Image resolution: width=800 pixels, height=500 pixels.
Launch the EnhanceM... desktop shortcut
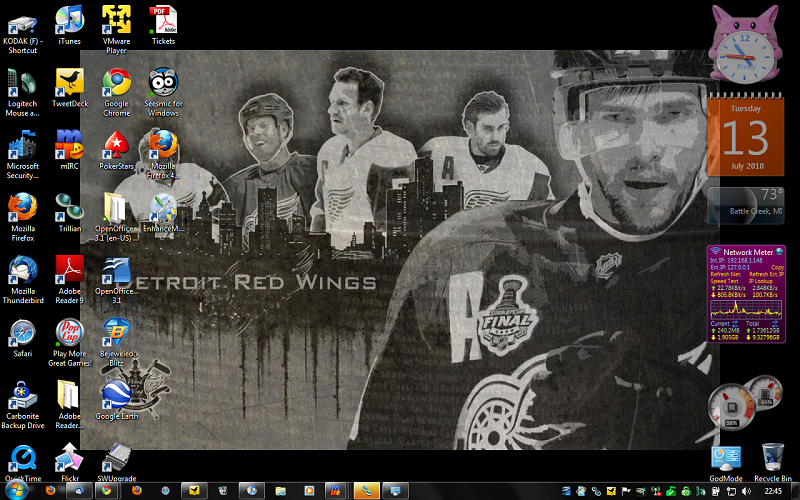tap(163, 212)
